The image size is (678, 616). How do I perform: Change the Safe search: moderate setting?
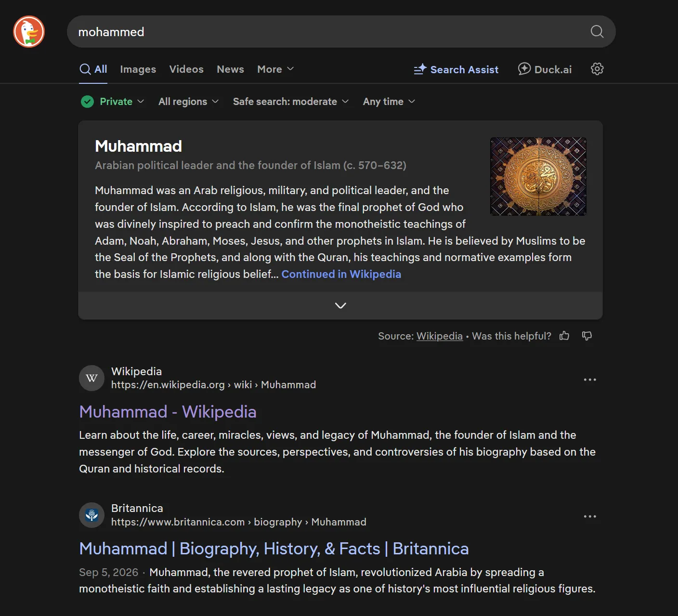click(291, 102)
